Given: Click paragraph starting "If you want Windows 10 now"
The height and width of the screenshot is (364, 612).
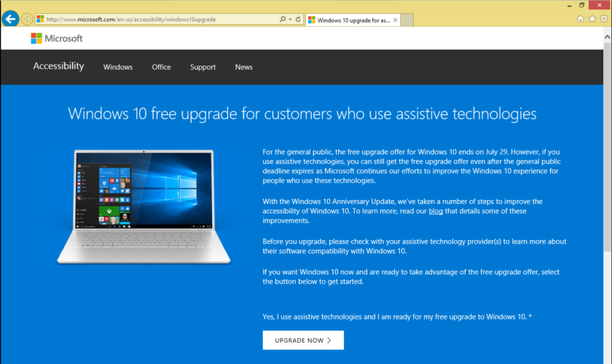Looking at the screenshot, I should (411, 277).
